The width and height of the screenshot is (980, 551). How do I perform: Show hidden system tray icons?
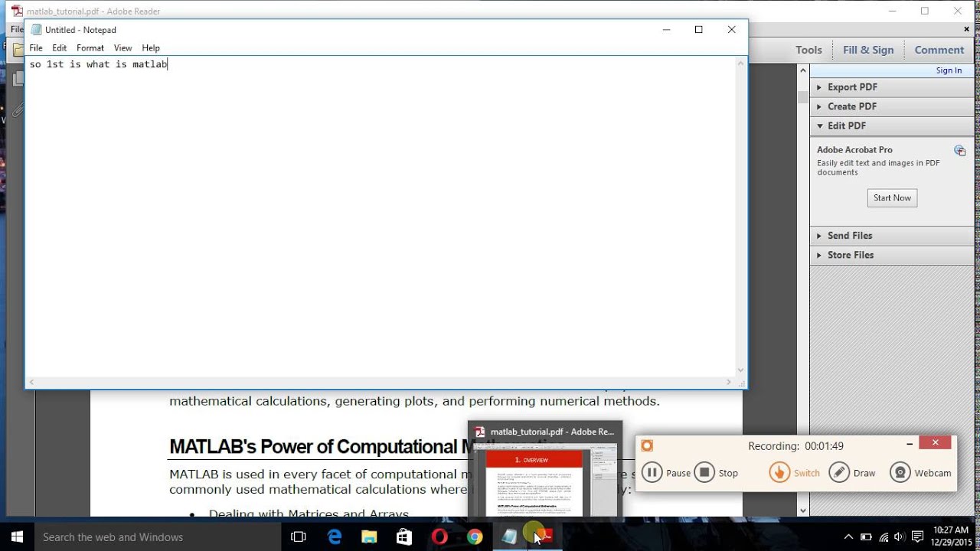[848, 537]
